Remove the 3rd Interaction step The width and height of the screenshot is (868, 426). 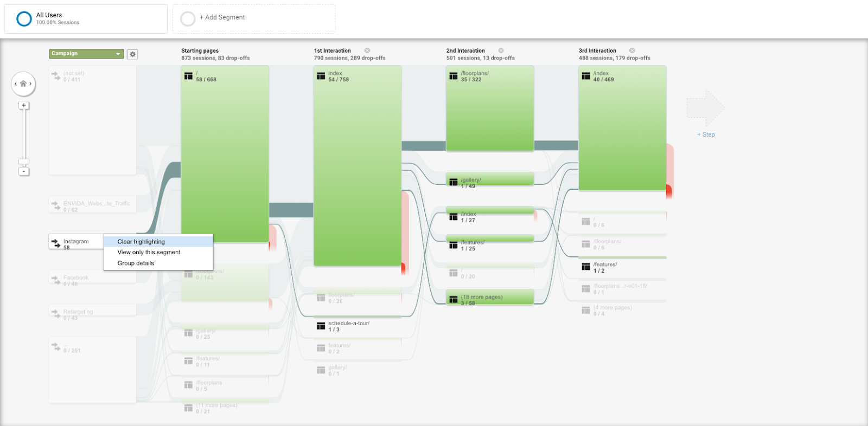(x=632, y=50)
